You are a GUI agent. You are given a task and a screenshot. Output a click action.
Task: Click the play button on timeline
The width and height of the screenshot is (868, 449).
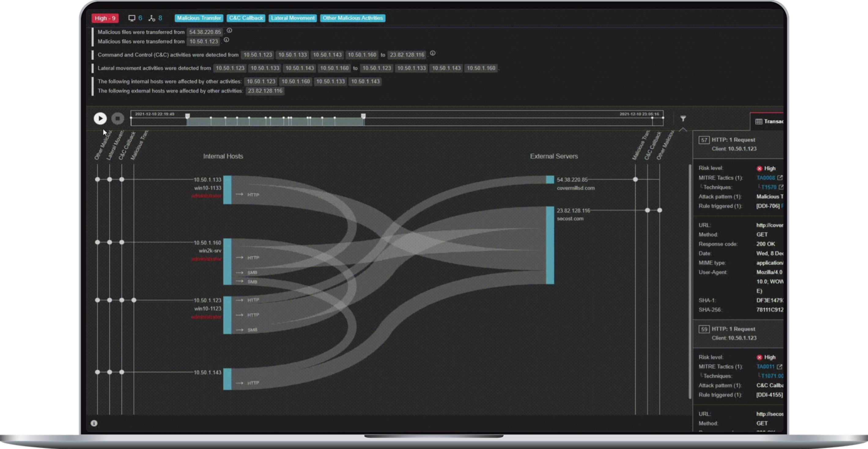pos(100,118)
